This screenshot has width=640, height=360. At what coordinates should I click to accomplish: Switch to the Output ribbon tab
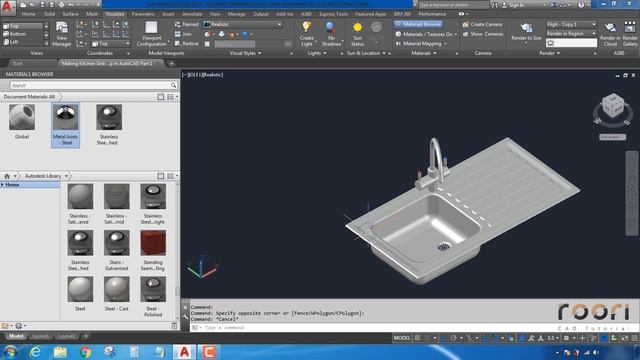pyautogui.click(x=260, y=14)
